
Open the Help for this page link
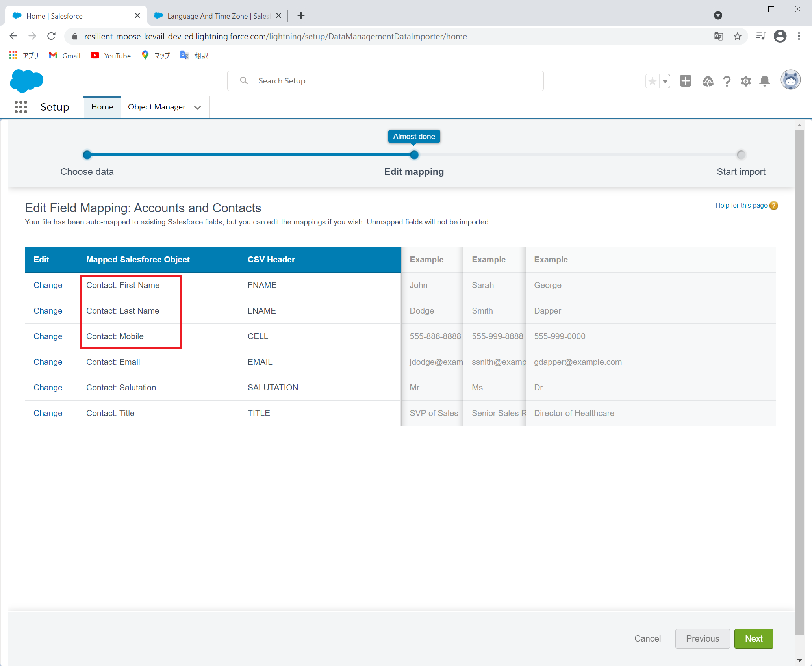pos(741,205)
